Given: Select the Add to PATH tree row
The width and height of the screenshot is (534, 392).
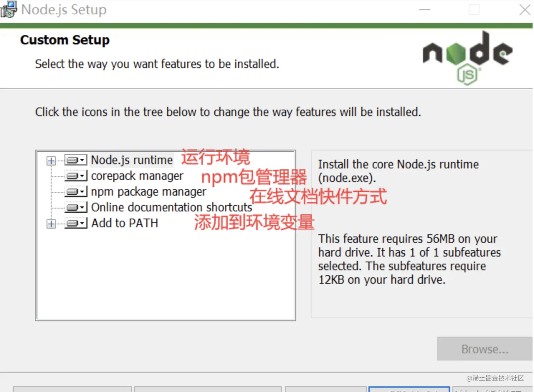Looking at the screenshot, I should point(124,223).
